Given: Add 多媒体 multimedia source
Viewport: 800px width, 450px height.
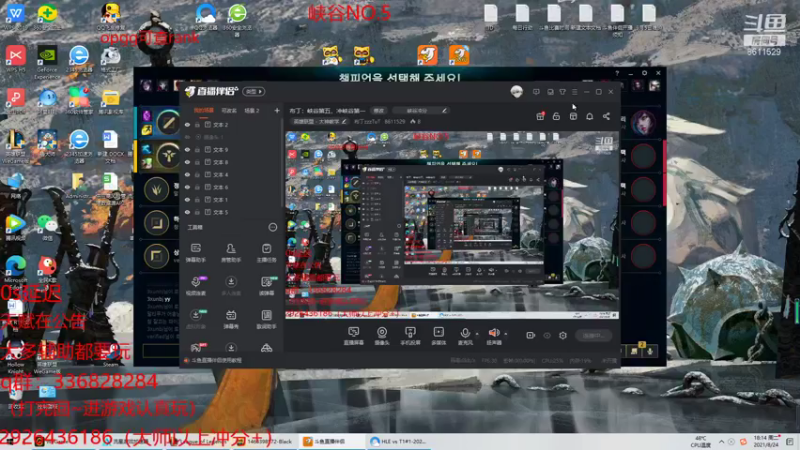Looking at the screenshot, I should pyautogui.click(x=439, y=336).
